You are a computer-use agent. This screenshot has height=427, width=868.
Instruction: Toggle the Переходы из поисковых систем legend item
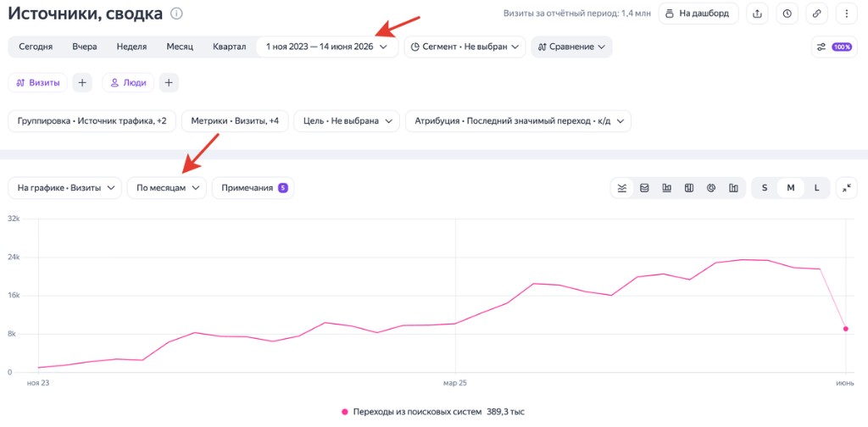coord(433,412)
